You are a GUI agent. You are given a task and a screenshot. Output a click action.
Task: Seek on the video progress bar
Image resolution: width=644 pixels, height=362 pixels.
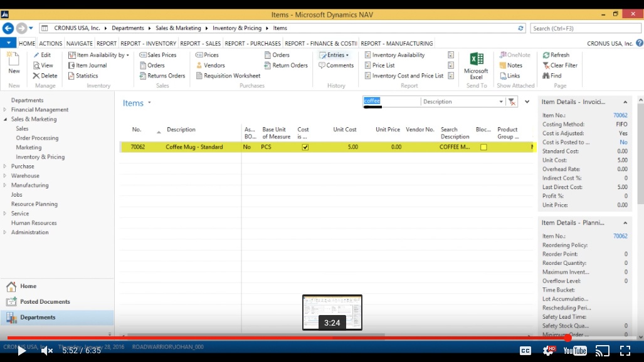click(x=322, y=338)
